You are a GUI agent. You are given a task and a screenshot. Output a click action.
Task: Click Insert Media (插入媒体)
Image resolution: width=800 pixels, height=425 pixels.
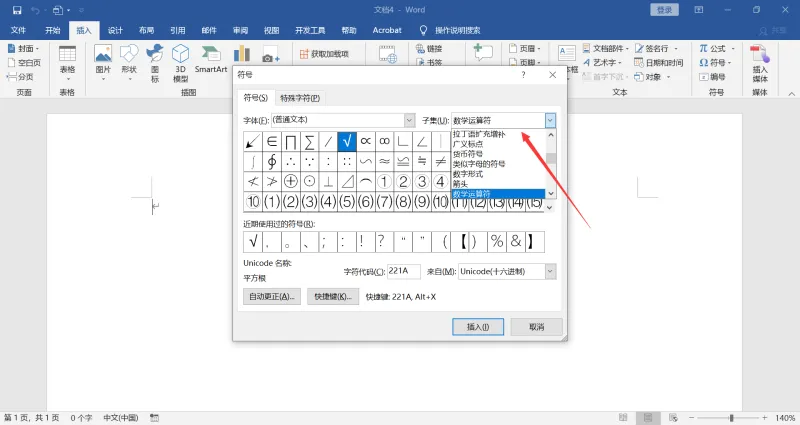760,63
